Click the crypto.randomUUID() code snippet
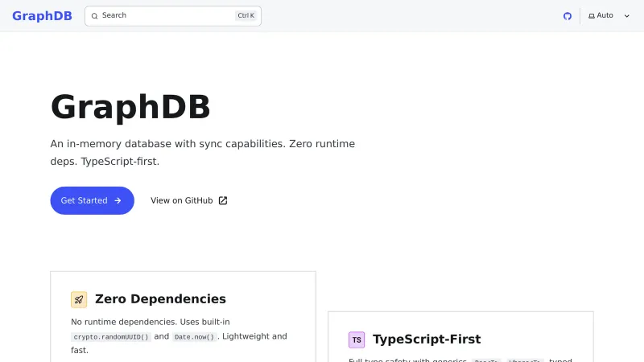This screenshot has width=644, height=362. click(x=111, y=337)
